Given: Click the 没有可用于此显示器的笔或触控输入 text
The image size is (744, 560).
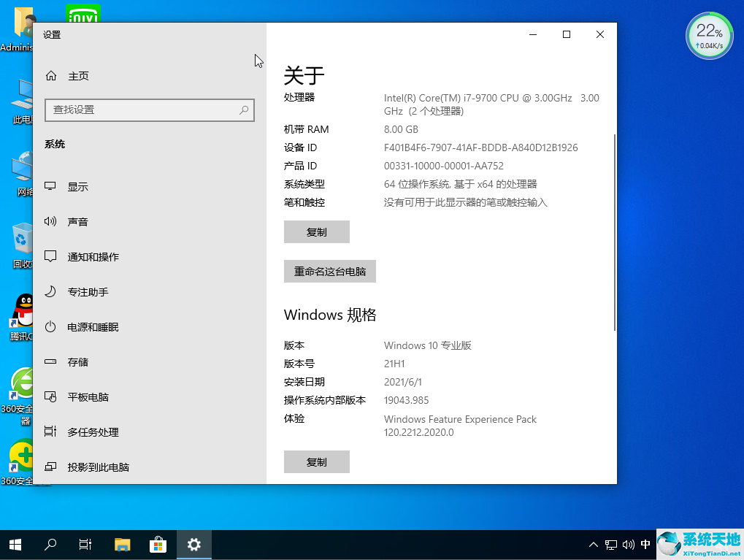Looking at the screenshot, I should pos(466,203).
